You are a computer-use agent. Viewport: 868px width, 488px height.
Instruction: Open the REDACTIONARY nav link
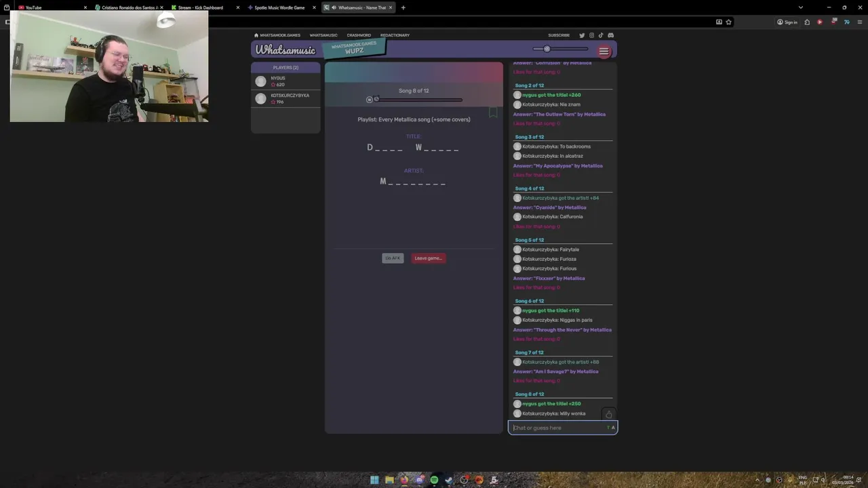pyautogui.click(x=395, y=35)
